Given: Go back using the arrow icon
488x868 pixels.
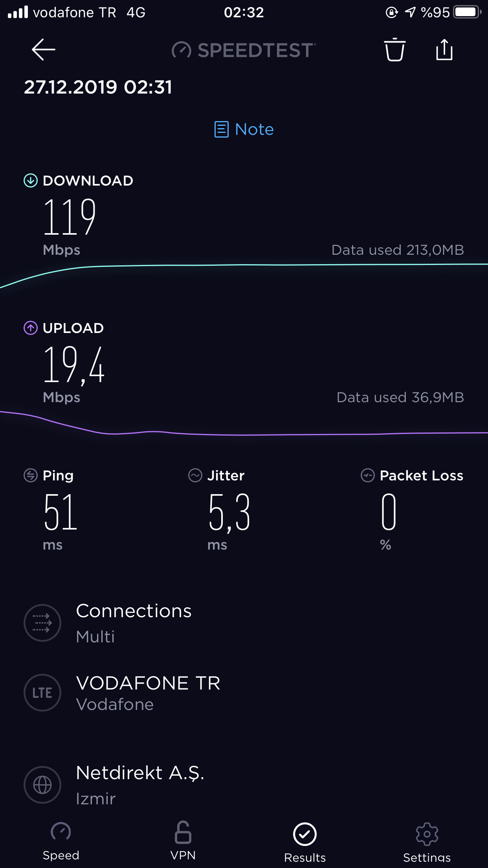Looking at the screenshot, I should [43, 50].
